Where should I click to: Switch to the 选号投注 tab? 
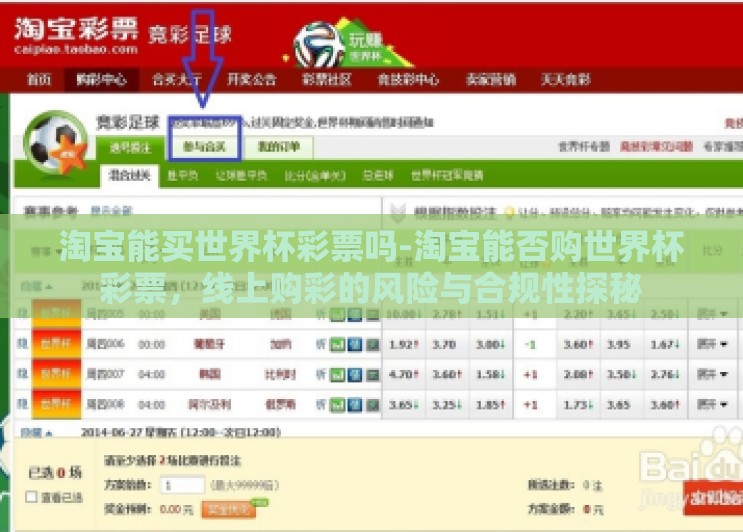(130, 147)
